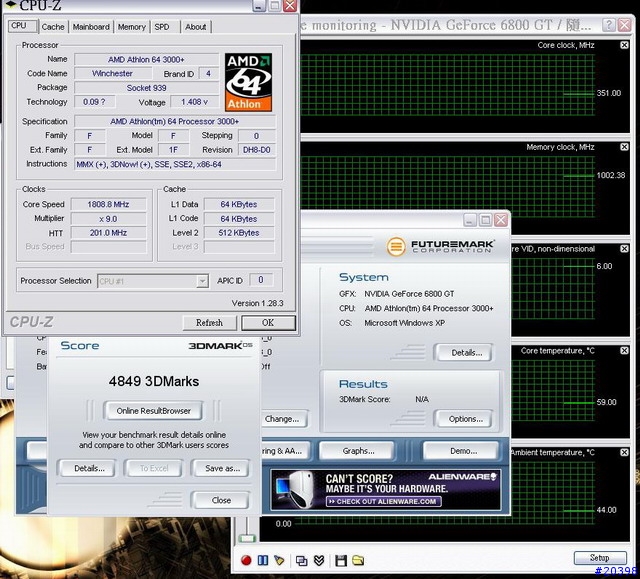This screenshot has height=579, width=640.
Task: Click the Core clock 351.00 reading
Action: coord(609,93)
